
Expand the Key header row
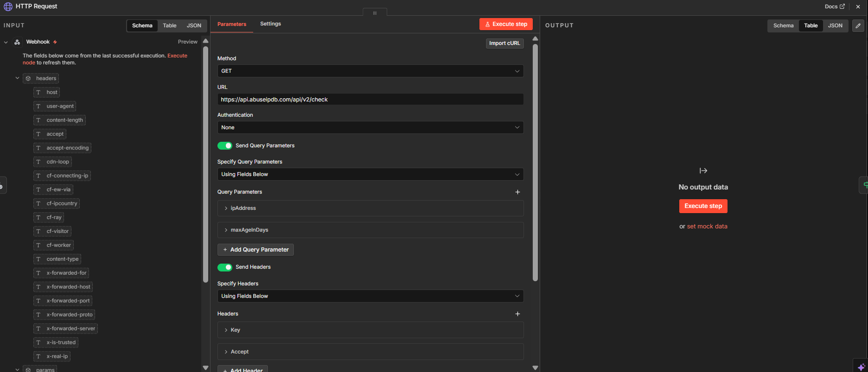pos(370,330)
